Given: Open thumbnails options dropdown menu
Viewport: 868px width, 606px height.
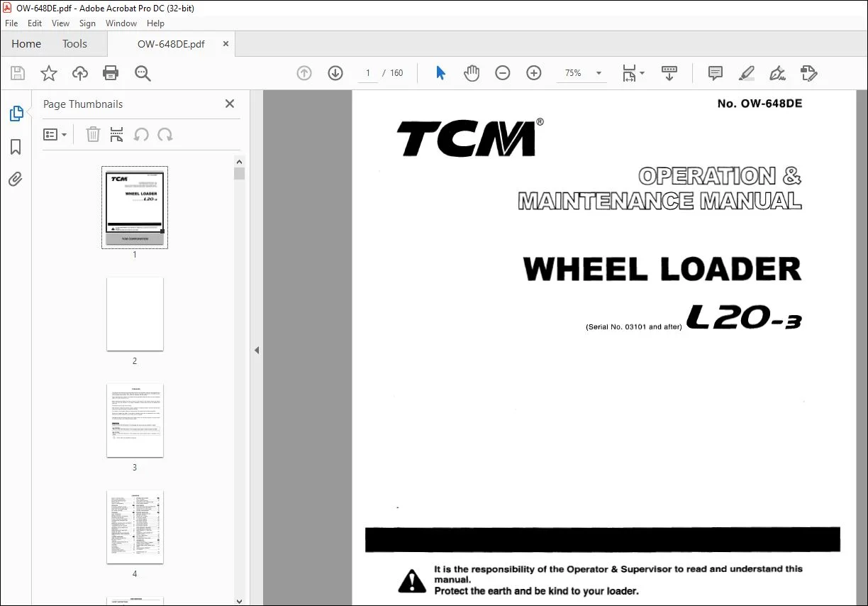Looking at the screenshot, I should (x=55, y=134).
